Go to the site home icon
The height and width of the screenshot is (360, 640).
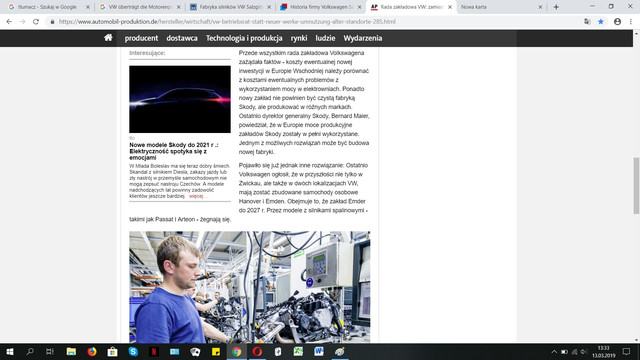click(x=108, y=38)
